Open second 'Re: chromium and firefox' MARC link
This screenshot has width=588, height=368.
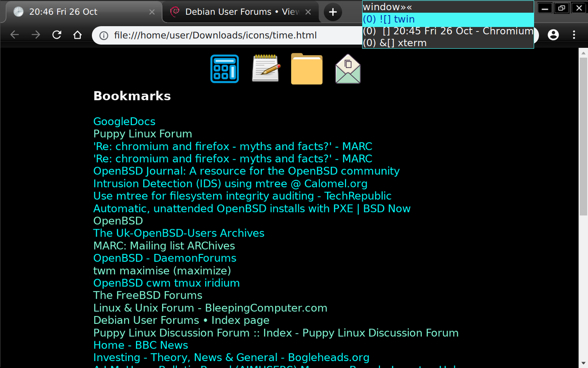pyautogui.click(x=233, y=159)
